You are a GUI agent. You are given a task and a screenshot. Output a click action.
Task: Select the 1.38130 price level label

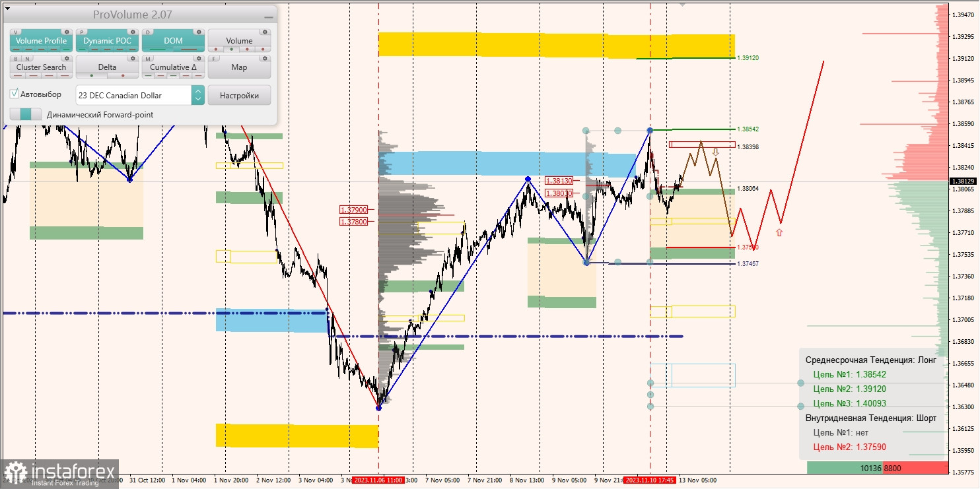pos(559,180)
